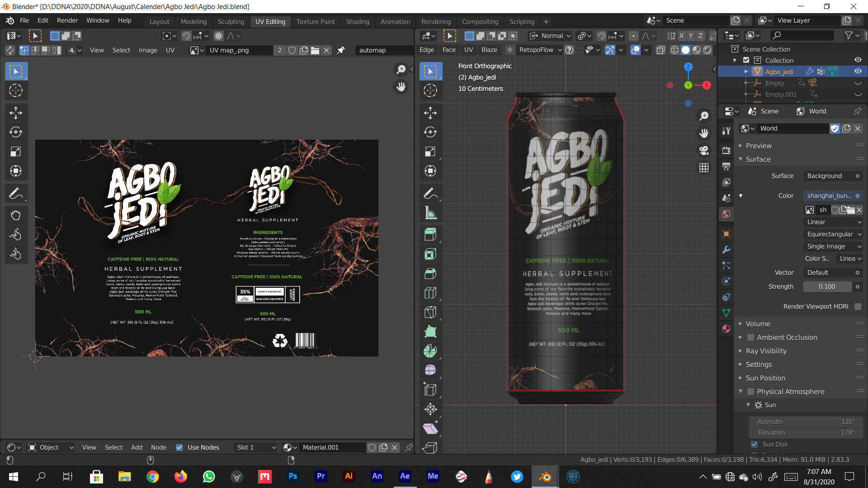This screenshot has width=868, height=488.
Task: Open the Render menu
Action: [67, 20]
